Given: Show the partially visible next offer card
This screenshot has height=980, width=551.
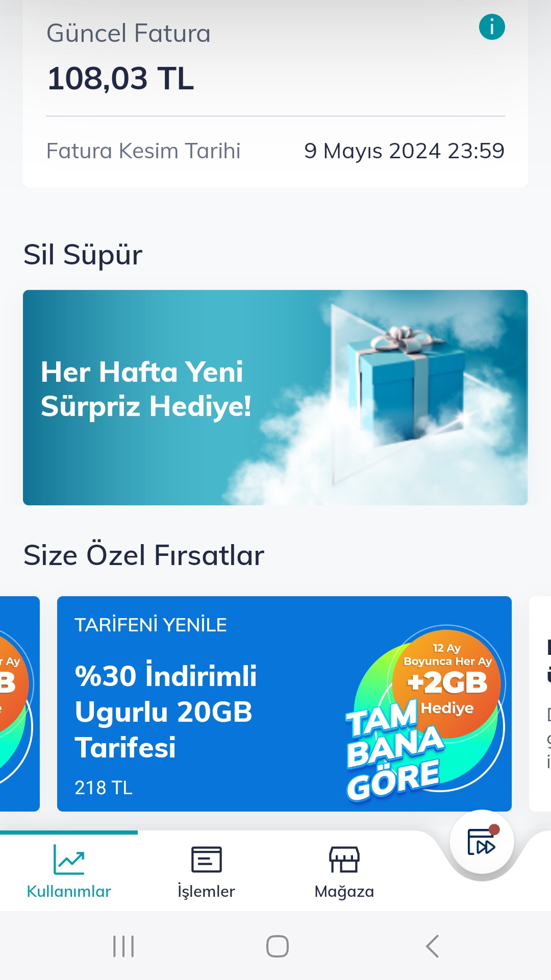Looking at the screenshot, I should (x=540, y=704).
